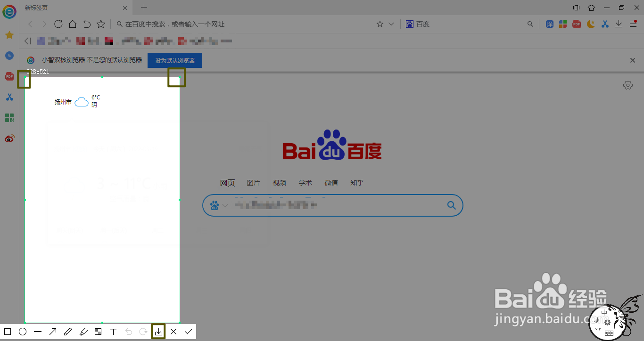Click the greyed-out redo arrow in the capture toolbar
This screenshot has width=644, height=341.
[143, 332]
